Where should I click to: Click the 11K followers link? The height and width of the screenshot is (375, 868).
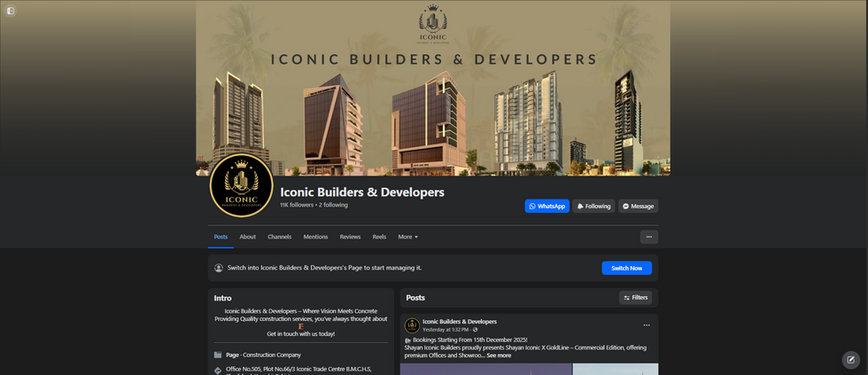[297, 205]
